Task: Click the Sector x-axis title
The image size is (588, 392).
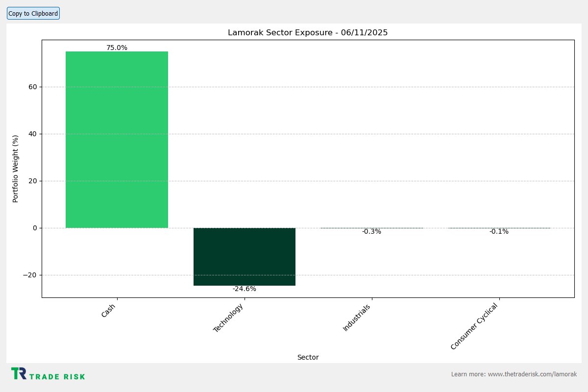Action: pos(308,358)
